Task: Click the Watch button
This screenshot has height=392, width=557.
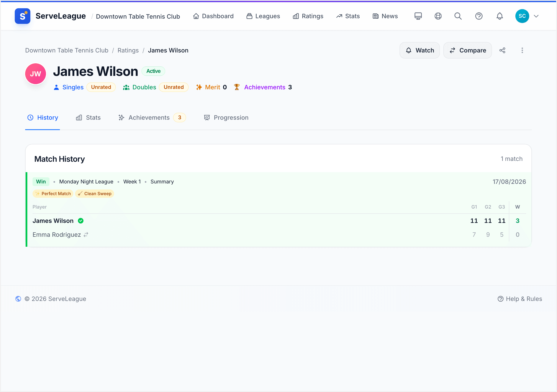Action: (420, 50)
